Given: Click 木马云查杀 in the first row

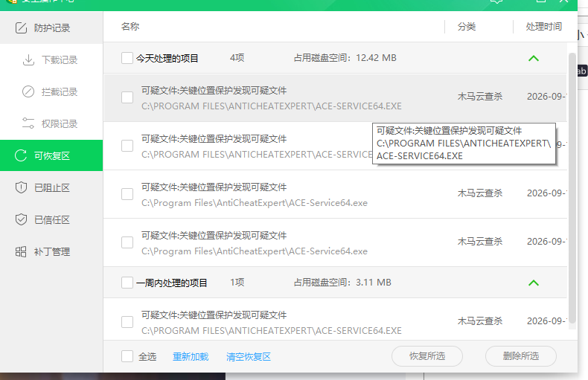Looking at the screenshot, I should [480, 97].
